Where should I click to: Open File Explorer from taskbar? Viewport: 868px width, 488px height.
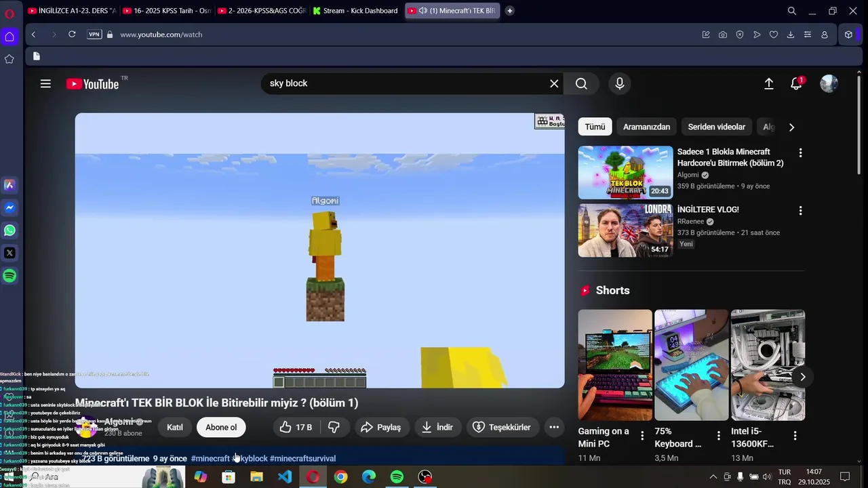256,477
